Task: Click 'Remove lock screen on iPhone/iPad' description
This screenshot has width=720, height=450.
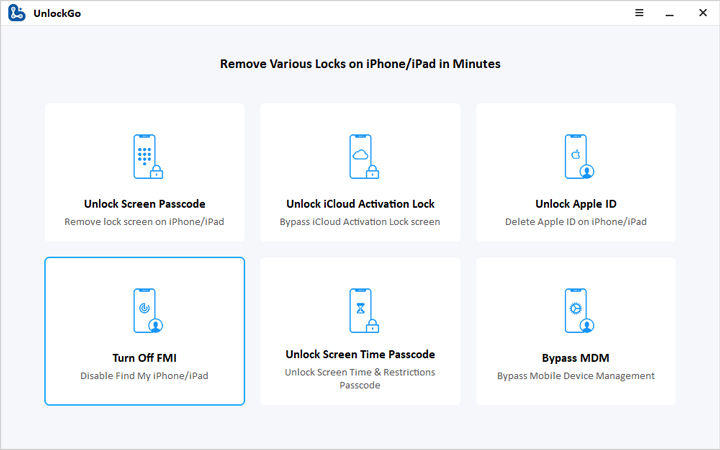Action: tap(145, 222)
